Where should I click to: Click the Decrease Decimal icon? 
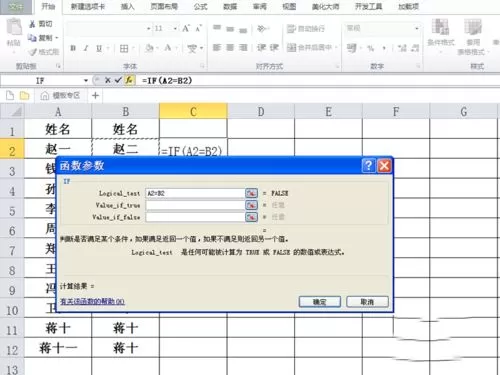pos(415,48)
